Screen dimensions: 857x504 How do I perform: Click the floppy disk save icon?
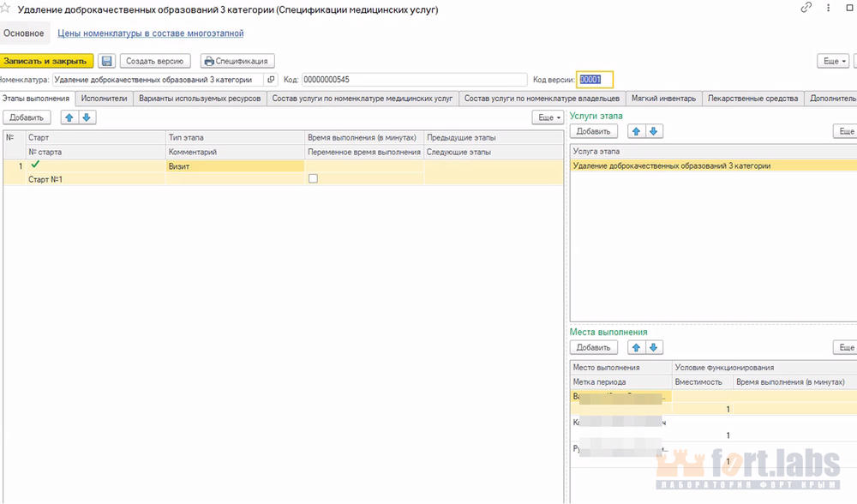[106, 61]
